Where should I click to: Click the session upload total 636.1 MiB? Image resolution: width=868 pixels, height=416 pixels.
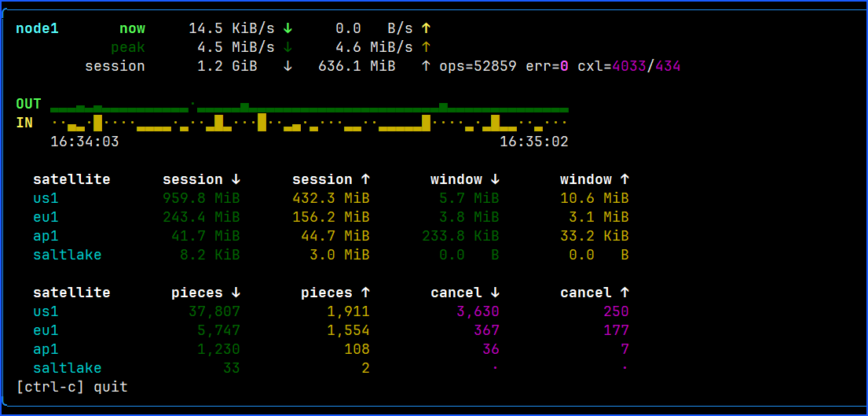357,67
